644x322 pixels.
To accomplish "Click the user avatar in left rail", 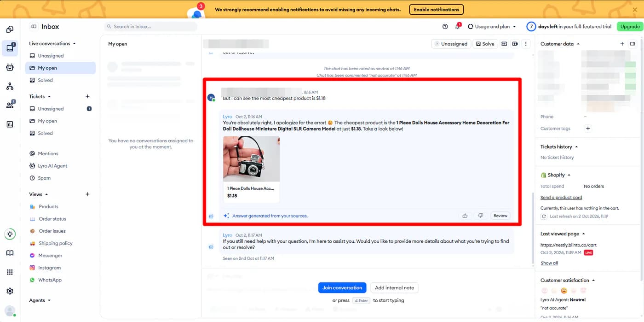I will (x=10, y=311).
